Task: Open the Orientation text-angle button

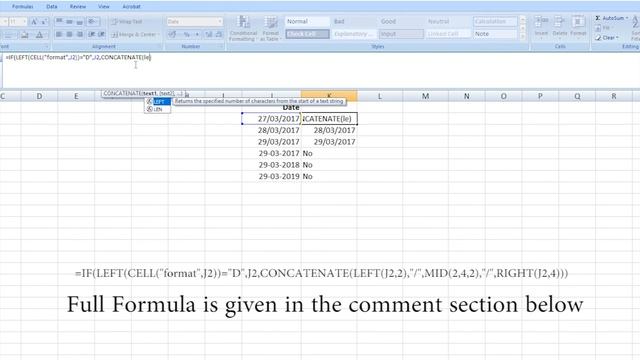Action: pos(92,22)
